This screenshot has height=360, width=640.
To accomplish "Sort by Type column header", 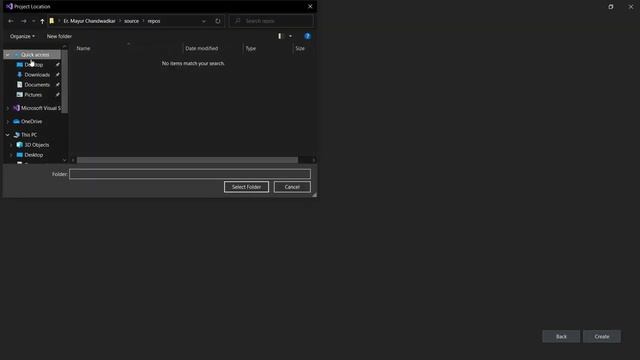I will 251,48.
